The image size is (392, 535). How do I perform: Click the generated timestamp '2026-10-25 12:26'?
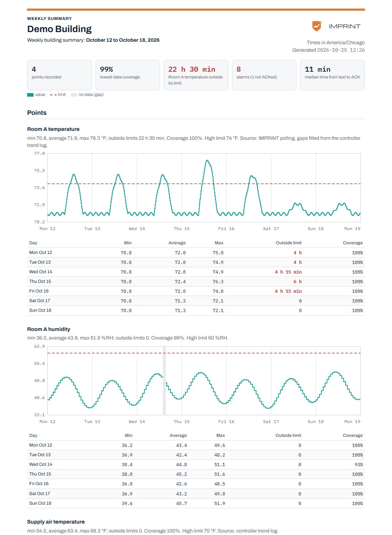point(341,50)
